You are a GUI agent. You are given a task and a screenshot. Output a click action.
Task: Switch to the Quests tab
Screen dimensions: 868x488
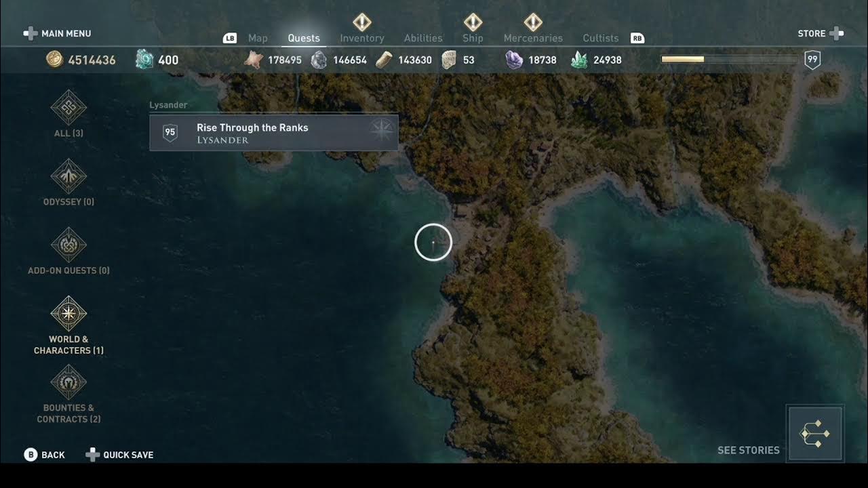[x=304, y=39]
